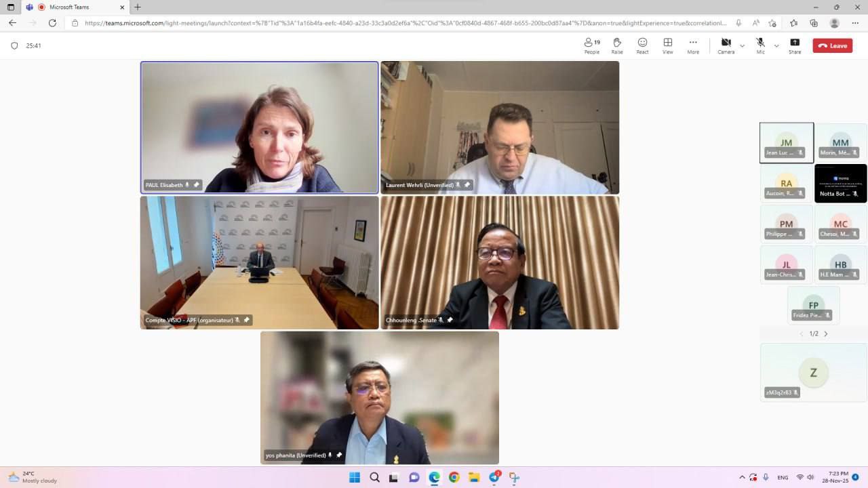Switch to the Microsoft Teams browser tab
The image size is (868, 488).
pos(75,7)
